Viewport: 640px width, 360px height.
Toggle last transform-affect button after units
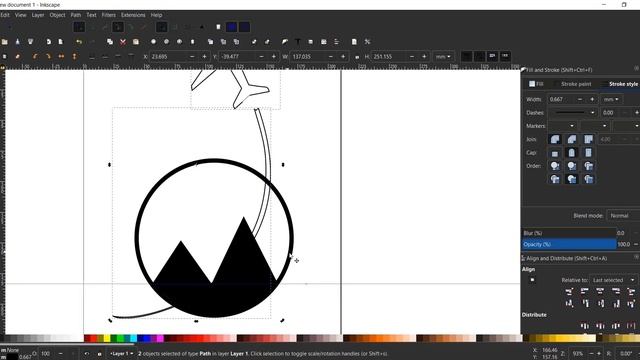pos(505,56)
